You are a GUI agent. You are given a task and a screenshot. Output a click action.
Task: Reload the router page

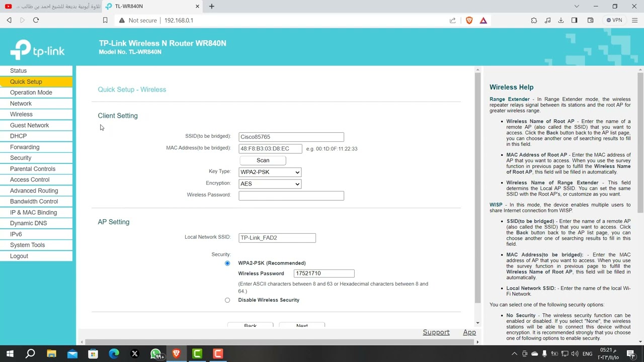[36, 20]
